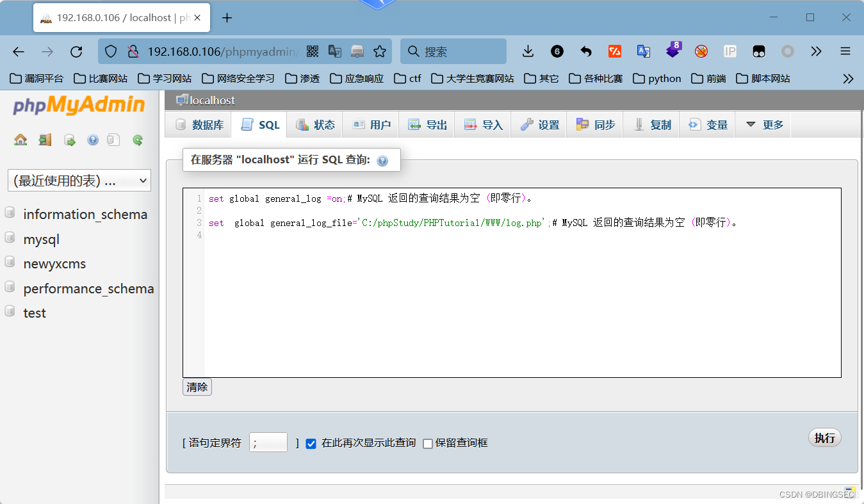Show more extensions via toolbar chevron
864x504 pixels.
coord(816,51)
